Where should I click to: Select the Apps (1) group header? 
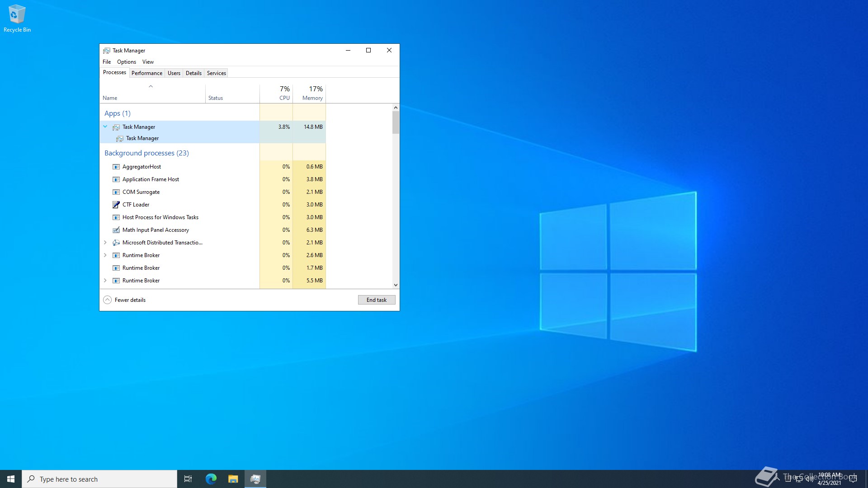tap(118, 113)
